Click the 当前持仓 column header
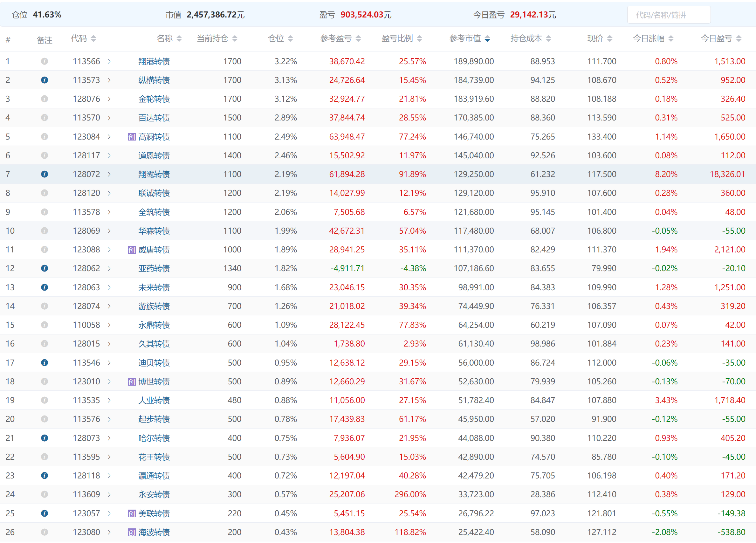Image resolution: width=756 pixels, height=543 pixels. pyautogui.click(x=212, y=39)
